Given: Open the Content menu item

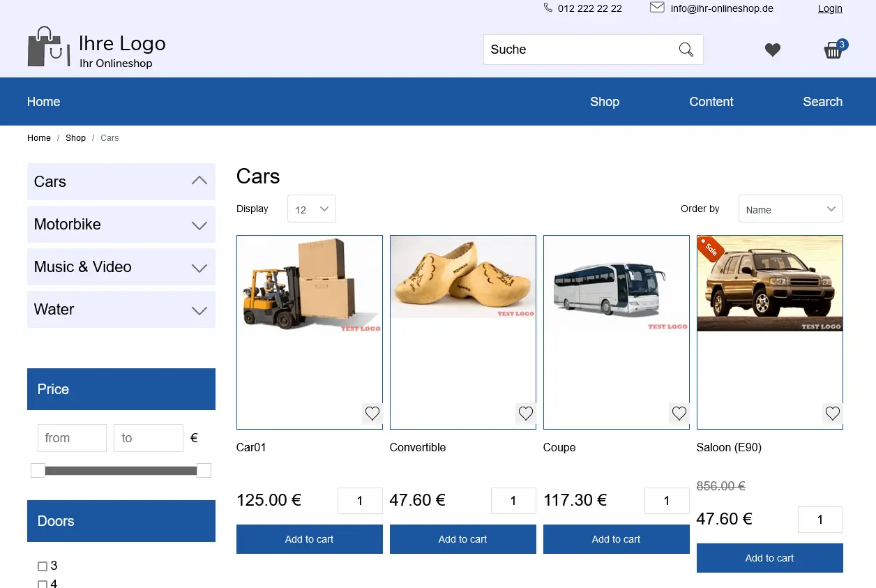Looking at the screenshot, I should (x=711, y=102).
